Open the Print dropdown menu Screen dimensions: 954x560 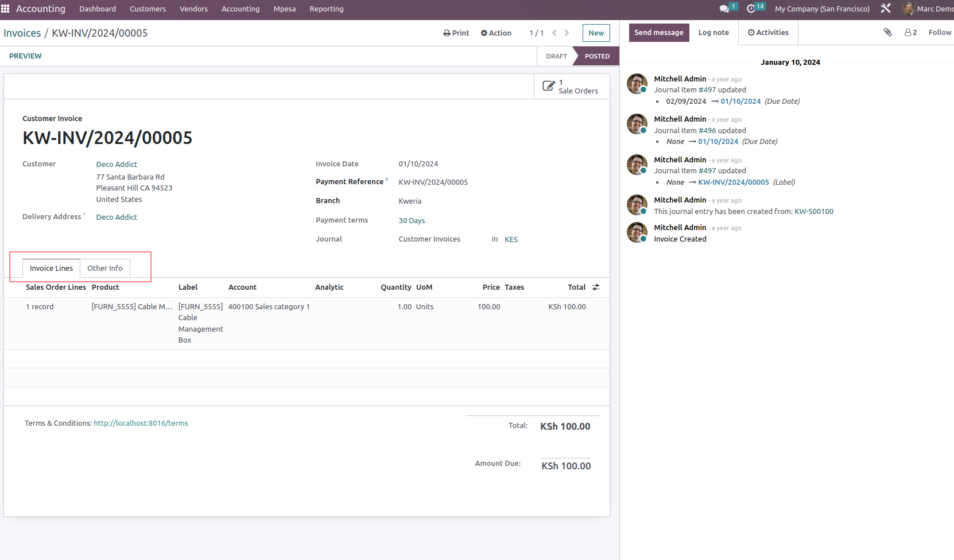pyautogui.click(x=456, y=33)
